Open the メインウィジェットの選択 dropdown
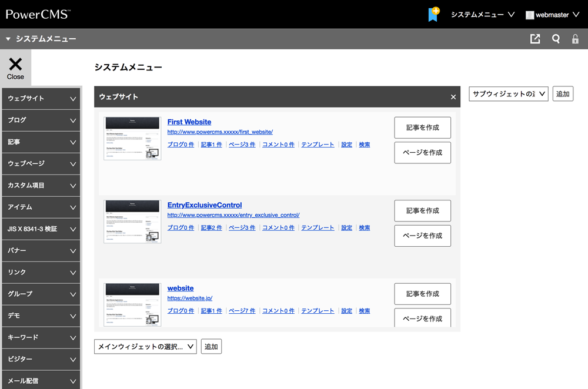The height and width of the screenshot is (389, 588). [145, 347]
